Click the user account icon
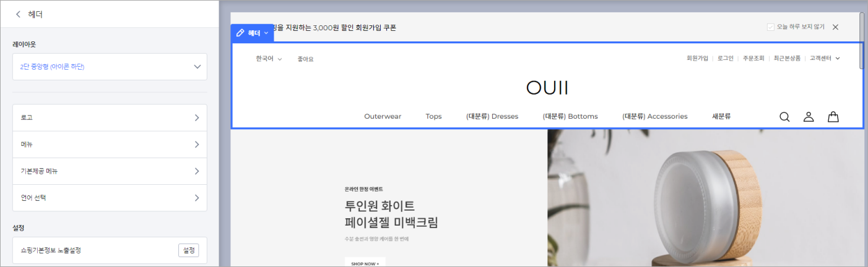The image size is (868, 267). pyautogui.click(x=809, y=117)
